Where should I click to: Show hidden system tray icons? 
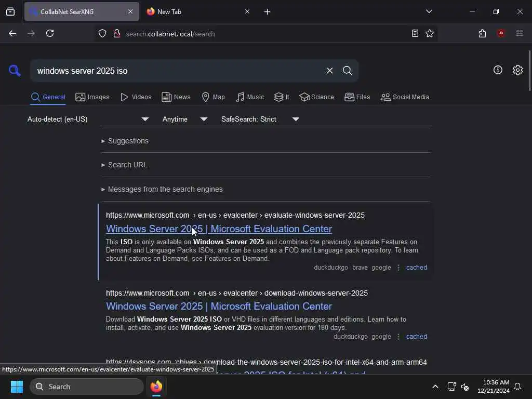pos(435,387)
